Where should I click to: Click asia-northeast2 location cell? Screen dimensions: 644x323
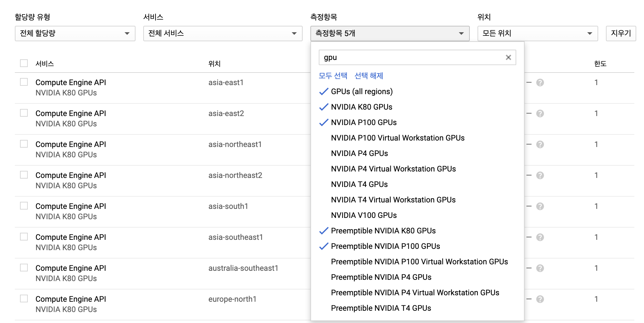(235, 175)
